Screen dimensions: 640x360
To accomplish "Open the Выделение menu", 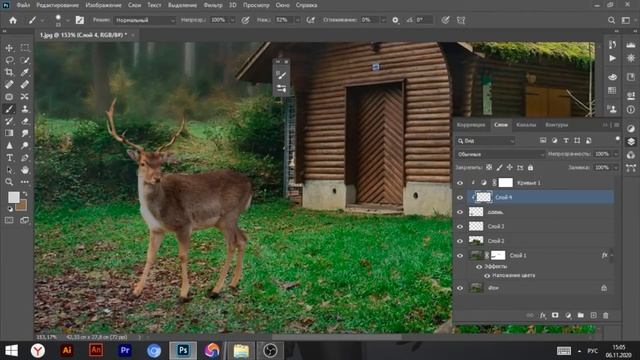I will click(x=182, y=5).
